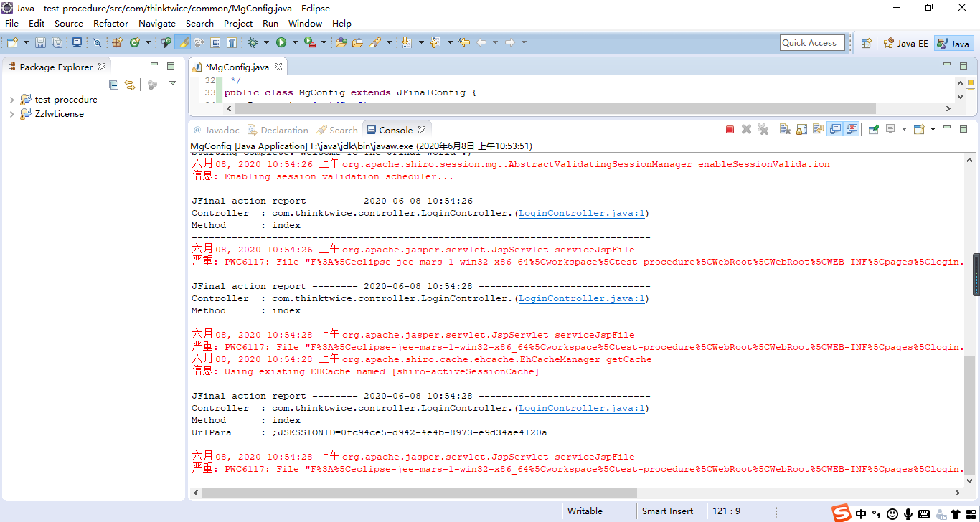
Task: Click the Sogou input method S logo
Action: tap(841, 513)
